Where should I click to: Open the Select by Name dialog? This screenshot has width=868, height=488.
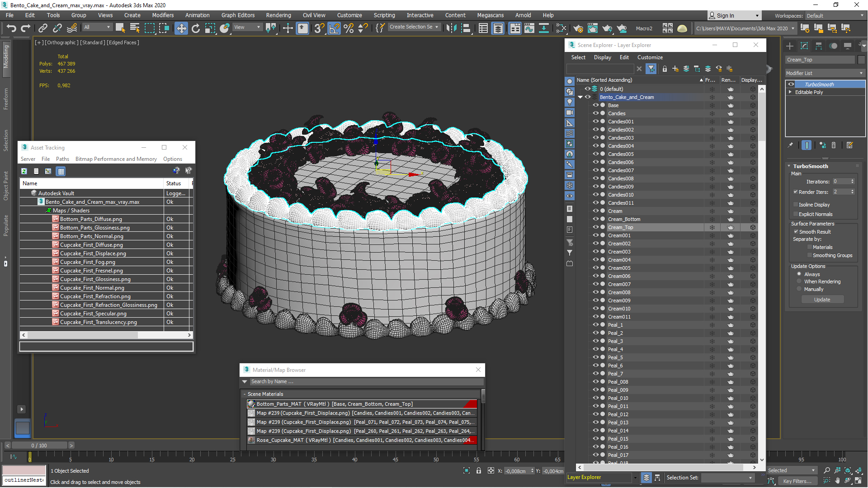click(134, 28)
